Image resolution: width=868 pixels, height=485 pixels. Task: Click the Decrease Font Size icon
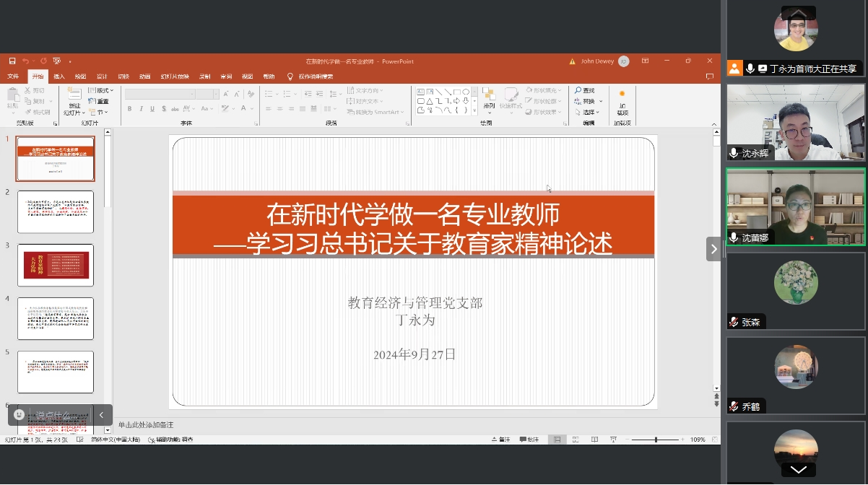tap(236, 94)
